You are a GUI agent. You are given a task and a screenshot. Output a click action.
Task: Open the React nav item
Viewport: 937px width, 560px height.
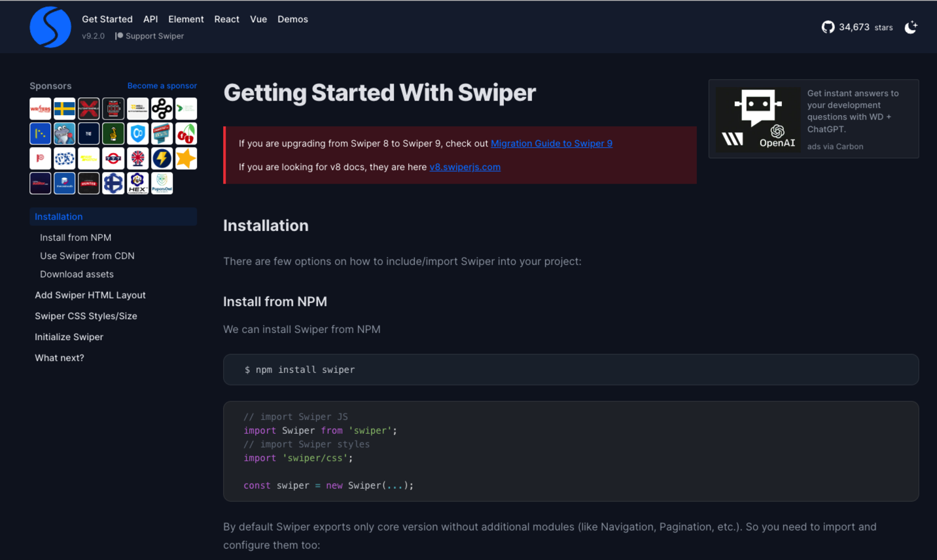[227, 19]
